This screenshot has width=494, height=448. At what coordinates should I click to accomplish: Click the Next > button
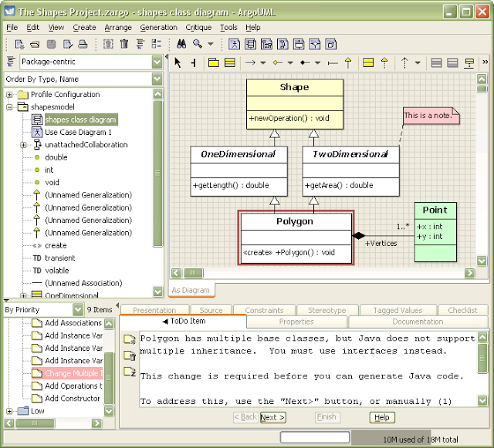[x=272, y=417]
